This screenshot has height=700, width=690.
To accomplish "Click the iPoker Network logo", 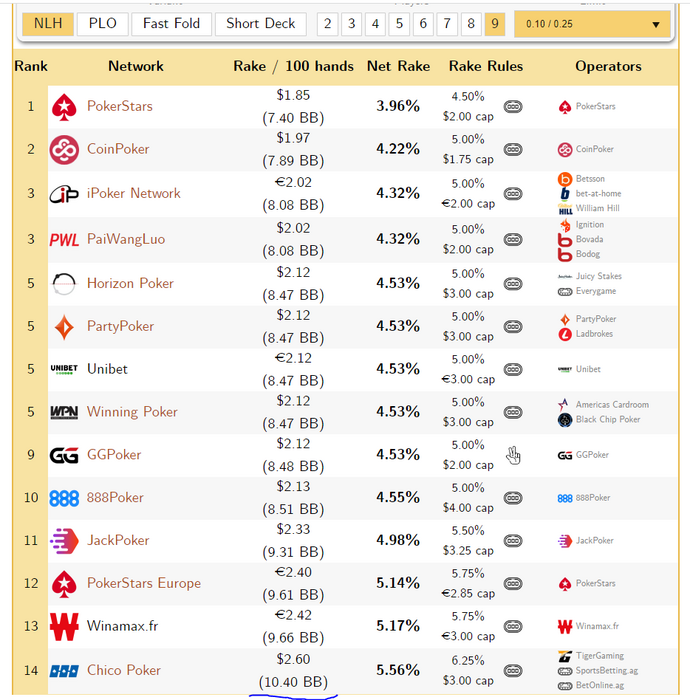I will pyautogui.click(x=63, y=194).
